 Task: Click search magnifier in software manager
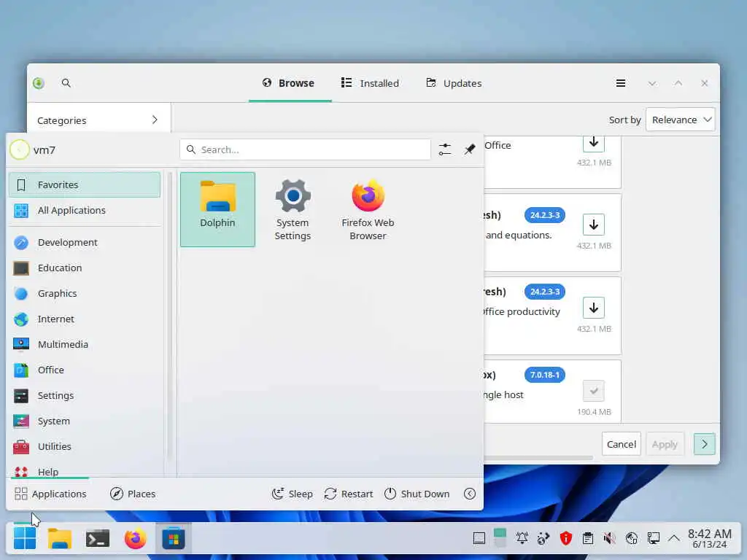66,83
